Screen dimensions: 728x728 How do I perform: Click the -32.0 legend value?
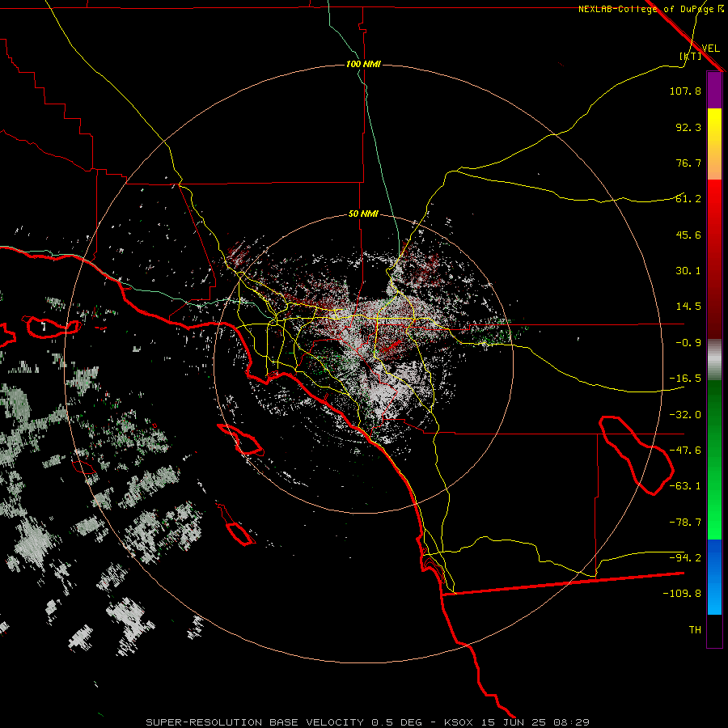(685, 415)
